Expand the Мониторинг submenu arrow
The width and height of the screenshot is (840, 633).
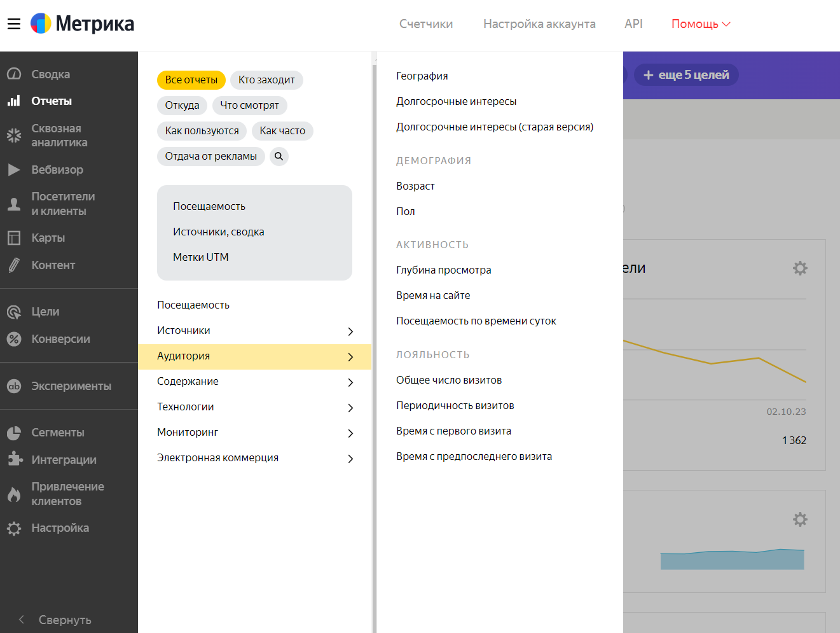click(x=350, y=433)
